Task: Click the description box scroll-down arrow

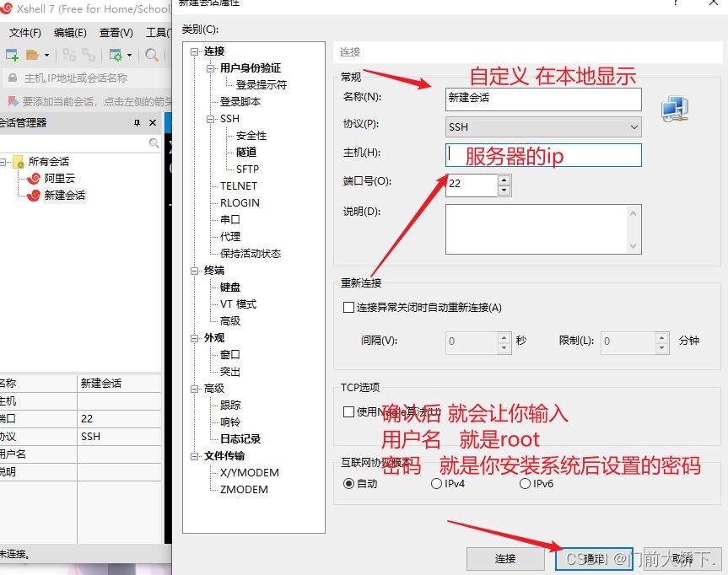Action: [633, 246]
